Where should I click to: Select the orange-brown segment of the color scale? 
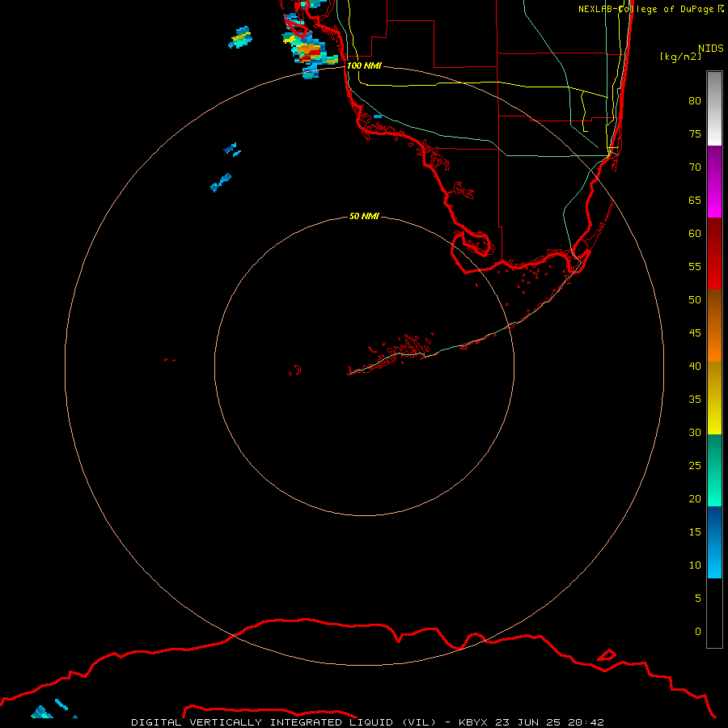tap(714, 325)
